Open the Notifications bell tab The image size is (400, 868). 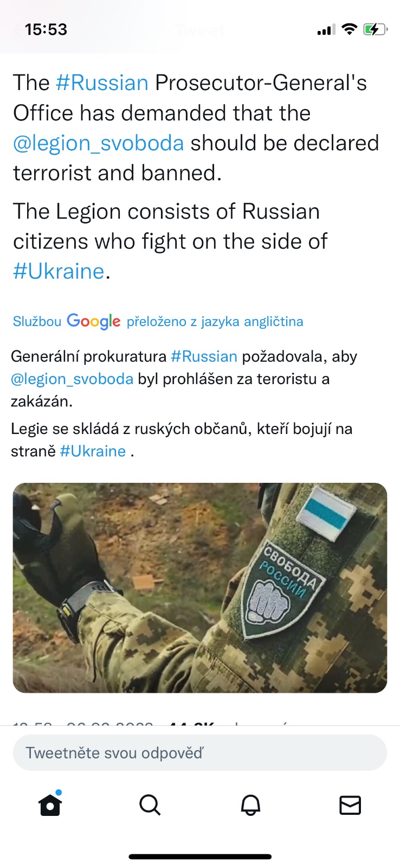(250, 805)
